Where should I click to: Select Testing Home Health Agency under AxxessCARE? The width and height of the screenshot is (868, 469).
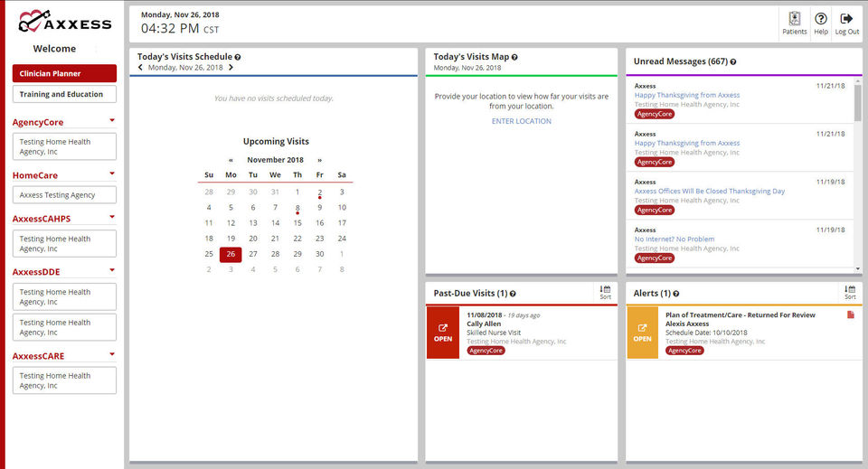[65, 380]
